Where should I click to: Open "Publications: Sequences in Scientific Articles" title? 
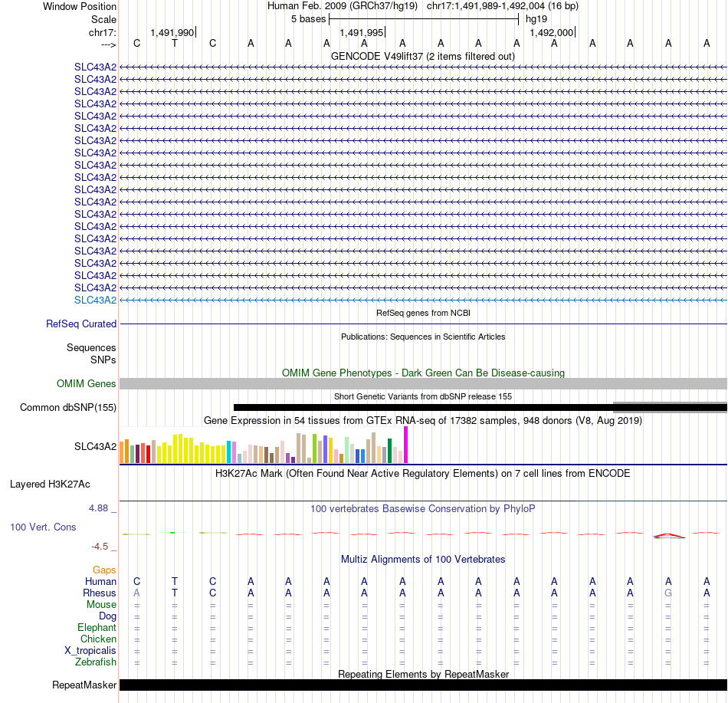tap(423, 337)
